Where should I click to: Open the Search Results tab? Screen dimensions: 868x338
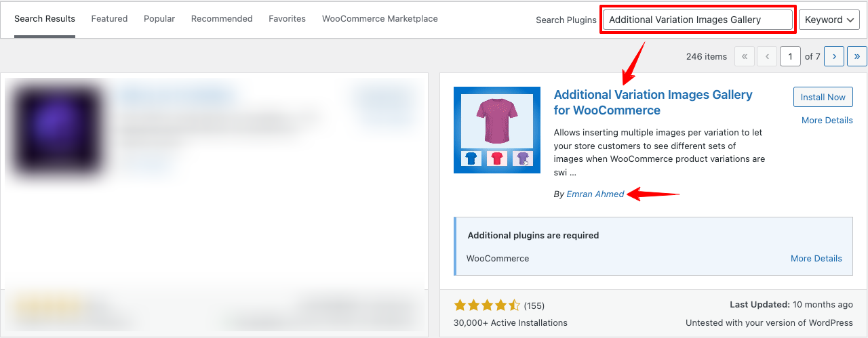pos(45,19)
